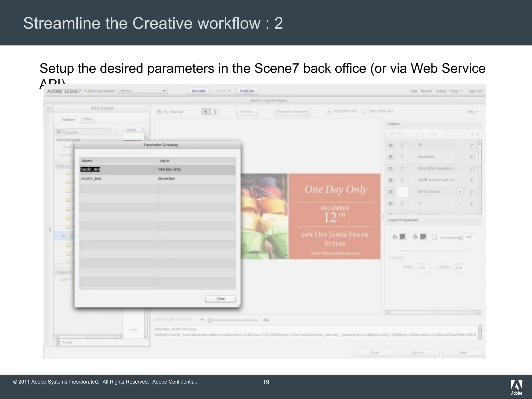Open parameter button for Only While Supplies layer

click(x=472, y=168)
